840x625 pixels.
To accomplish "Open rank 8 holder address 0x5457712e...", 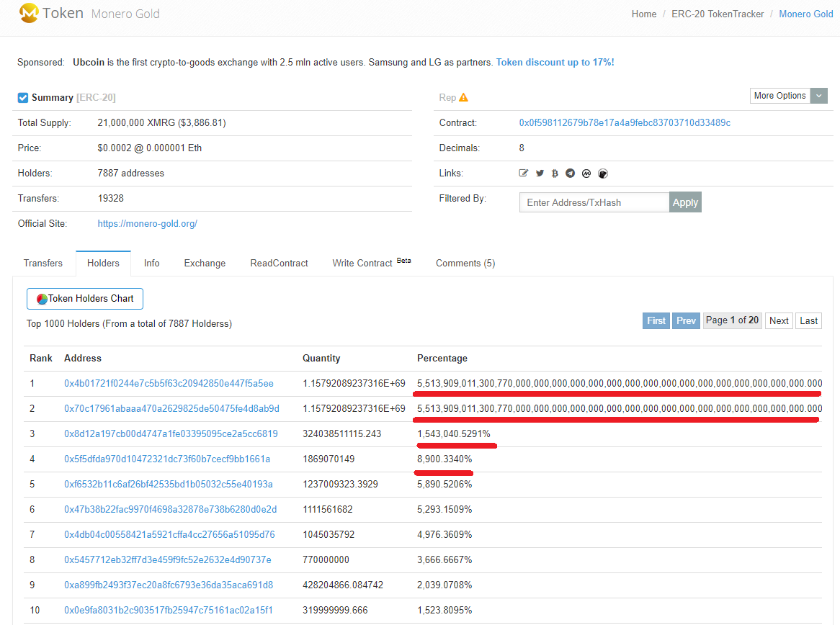I will pos(168,559).
